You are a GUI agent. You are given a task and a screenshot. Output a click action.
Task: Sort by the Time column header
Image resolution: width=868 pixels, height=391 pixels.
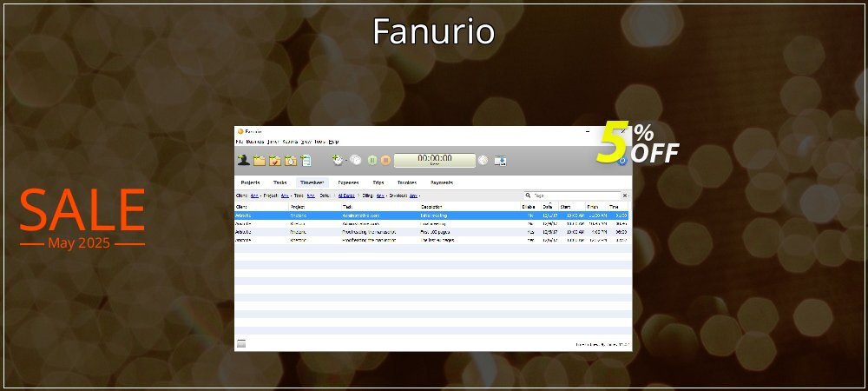pos(618,207)
